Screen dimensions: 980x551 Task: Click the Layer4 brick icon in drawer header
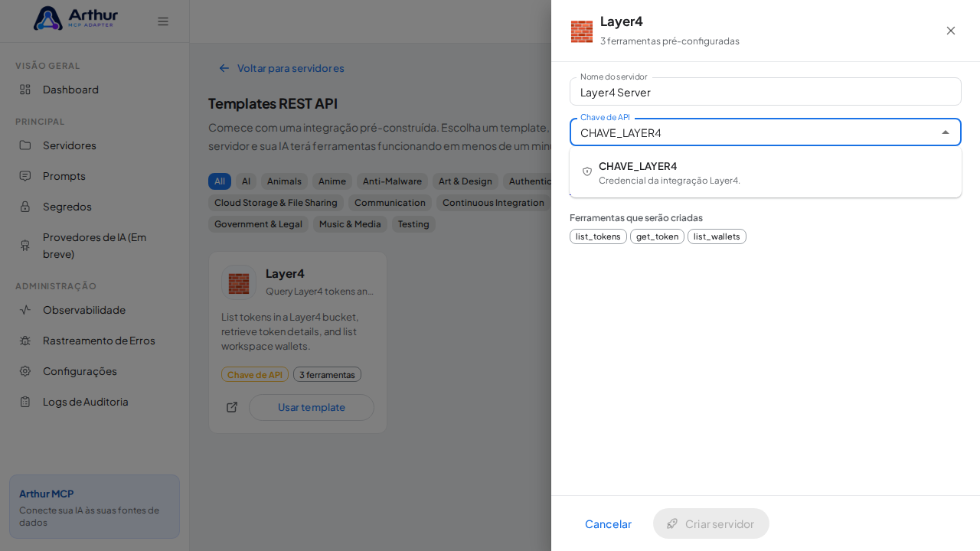(x=582, y=31)
